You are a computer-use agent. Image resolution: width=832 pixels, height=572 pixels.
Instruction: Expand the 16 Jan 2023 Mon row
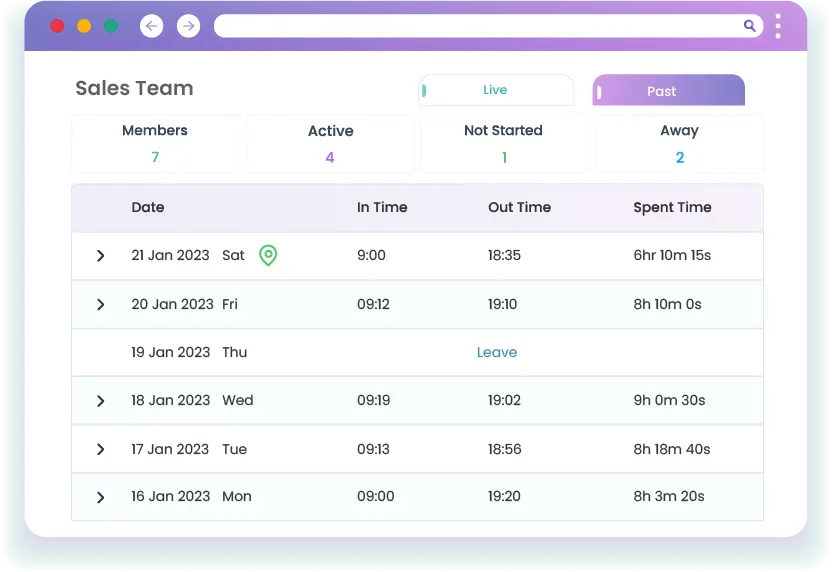tap(100, 497)
